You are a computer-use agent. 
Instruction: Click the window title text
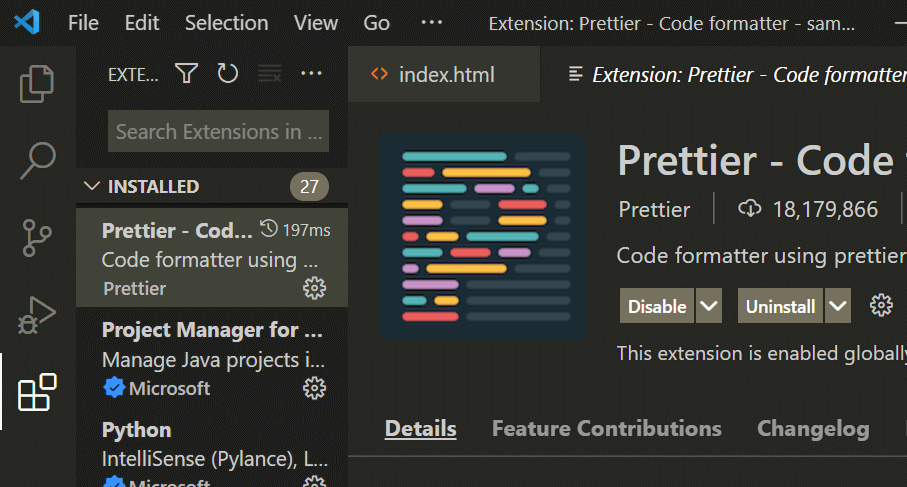pos(672,24)
